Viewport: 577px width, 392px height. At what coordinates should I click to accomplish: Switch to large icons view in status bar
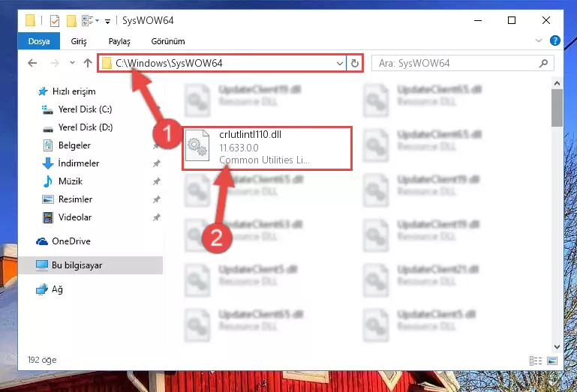pos(552,361)
